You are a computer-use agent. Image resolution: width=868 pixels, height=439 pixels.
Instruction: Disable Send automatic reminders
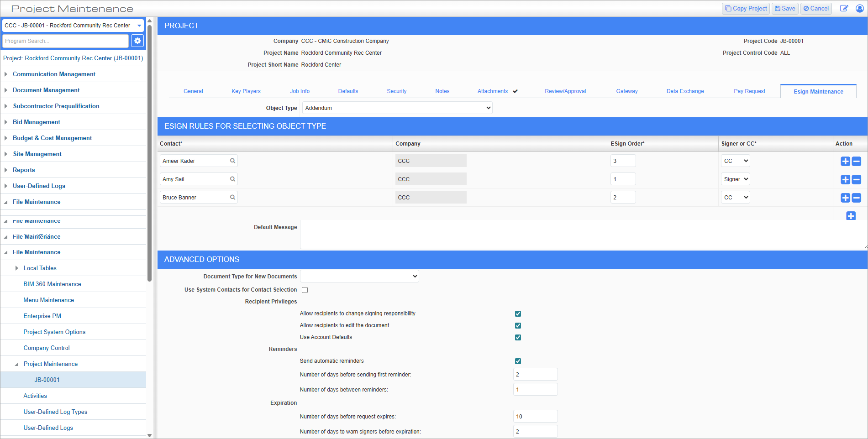518,361
